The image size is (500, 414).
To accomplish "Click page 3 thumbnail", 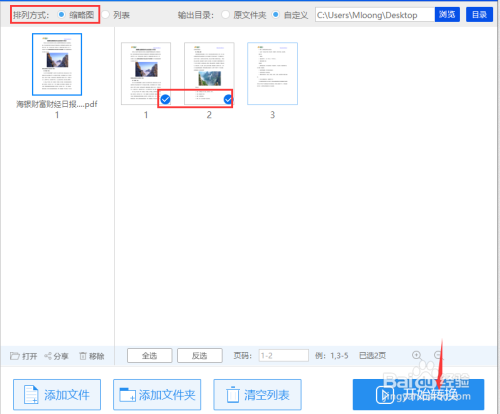I will coord(272,73).
